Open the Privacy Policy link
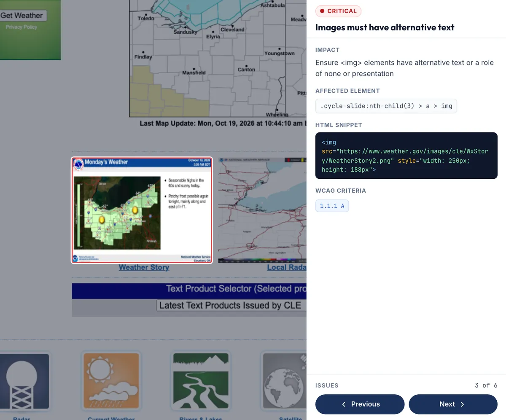Image resolution: width=506 pixels, height=420 pixels. pyautogui.click(x=21, y=27)
